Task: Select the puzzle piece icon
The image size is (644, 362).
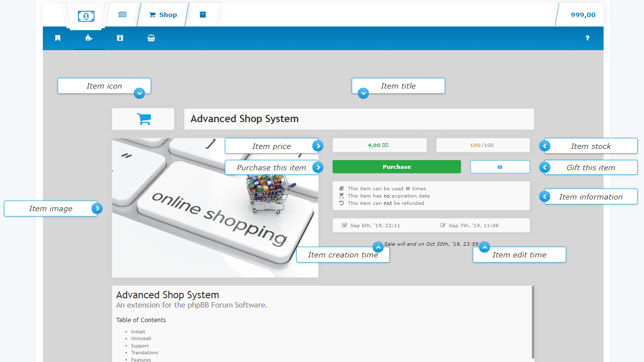Action: point(89,38)
